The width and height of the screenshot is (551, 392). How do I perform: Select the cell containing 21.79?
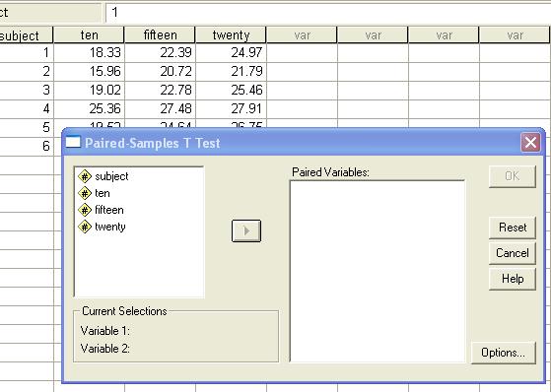(231, 71)
